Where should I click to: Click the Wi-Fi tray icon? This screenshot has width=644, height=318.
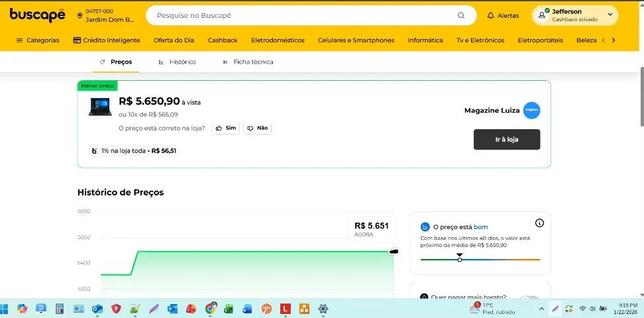(x=582, y=309)
